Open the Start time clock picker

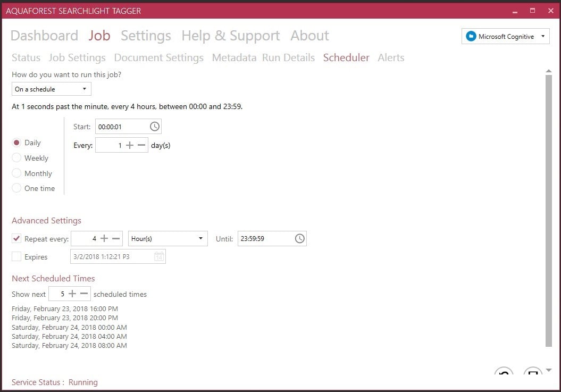154,127
